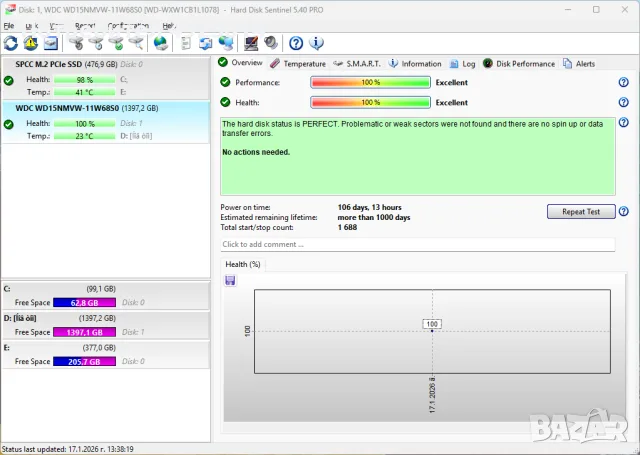Click the 'Click to add comment' field
Image resolution: width=640 pixels, height=455 pixels.
tap(418, 244)
